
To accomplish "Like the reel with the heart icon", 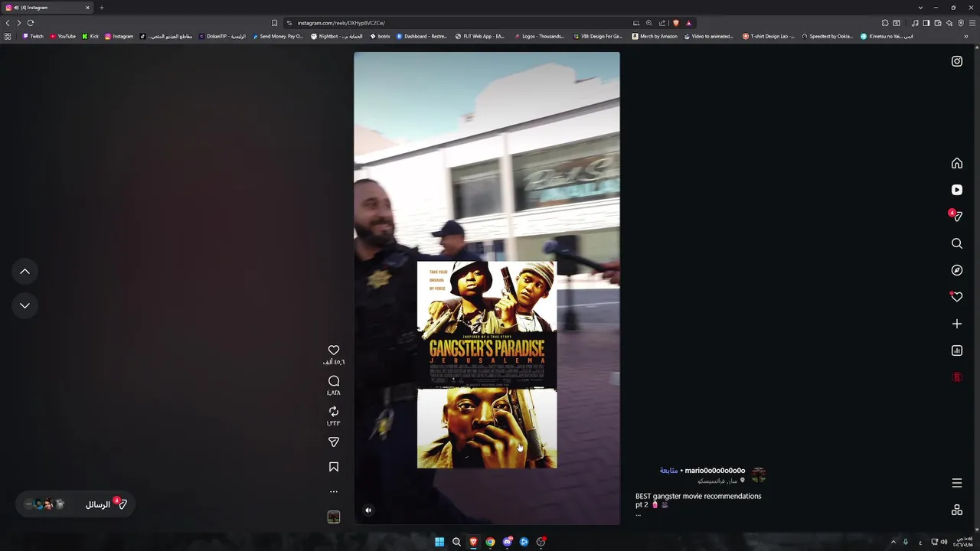I will coord(334,350).
